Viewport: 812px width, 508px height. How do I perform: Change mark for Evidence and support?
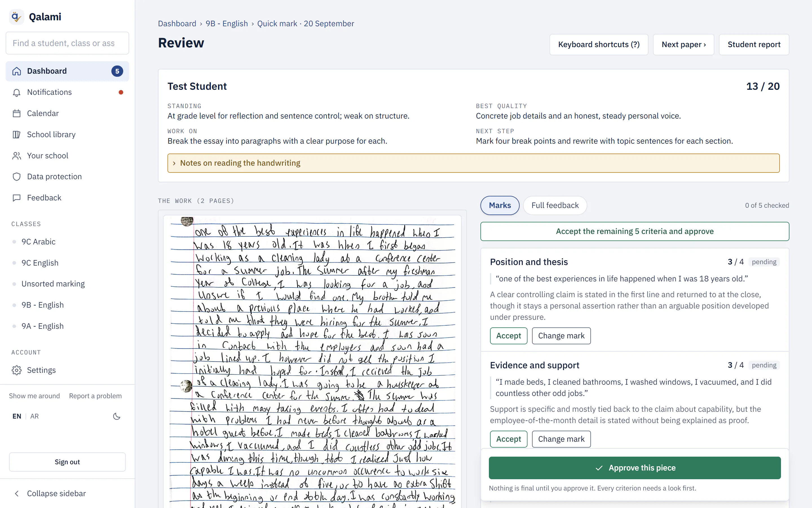(x=561, y=439)
